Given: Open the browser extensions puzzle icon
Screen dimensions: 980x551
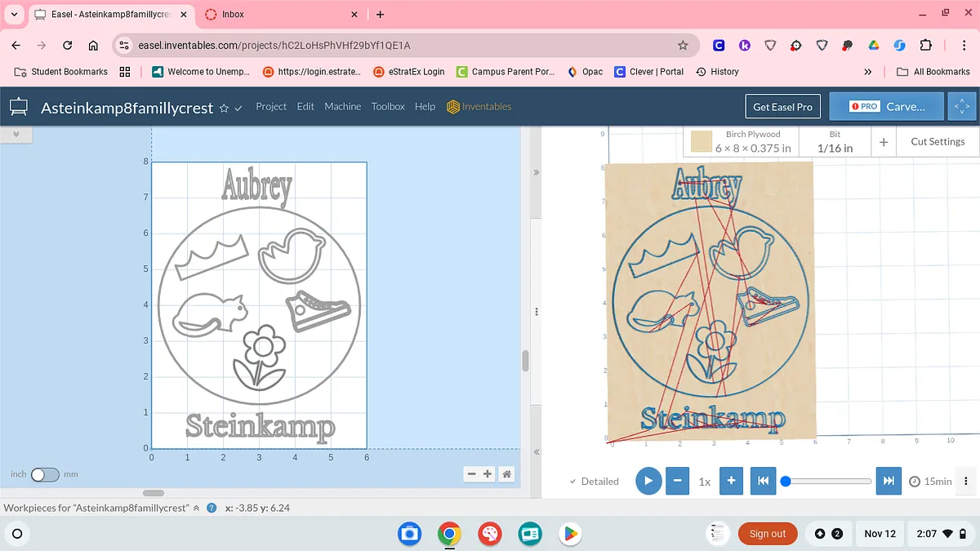Looking at the screenshot, I should pyautogui.click(x=925, y=46).
